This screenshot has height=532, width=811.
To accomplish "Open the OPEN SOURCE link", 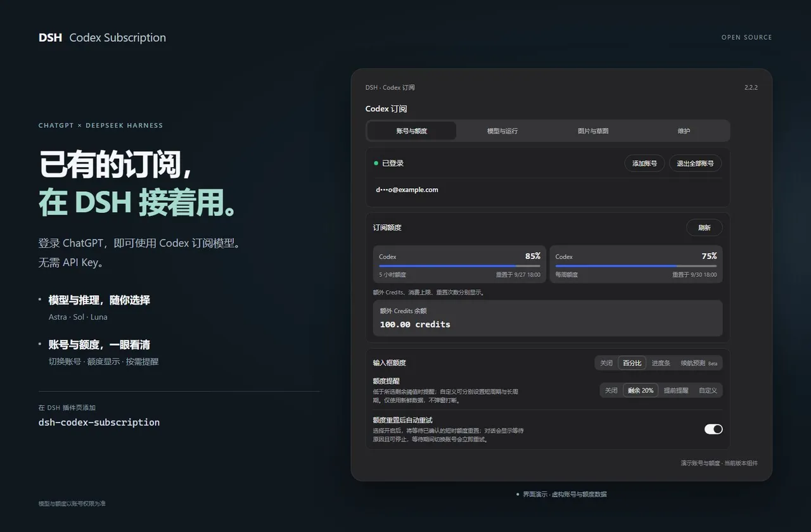I will (747, 37).
